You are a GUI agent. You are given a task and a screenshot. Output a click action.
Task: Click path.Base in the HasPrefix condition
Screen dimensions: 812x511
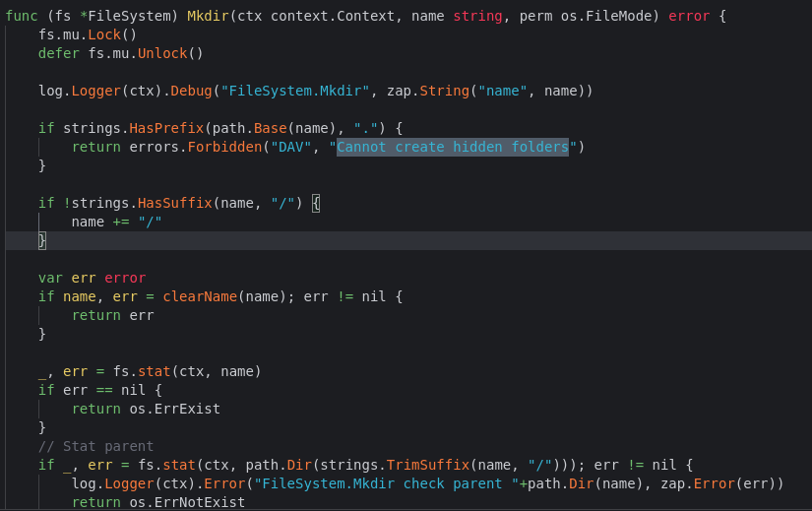click(249, 128)
